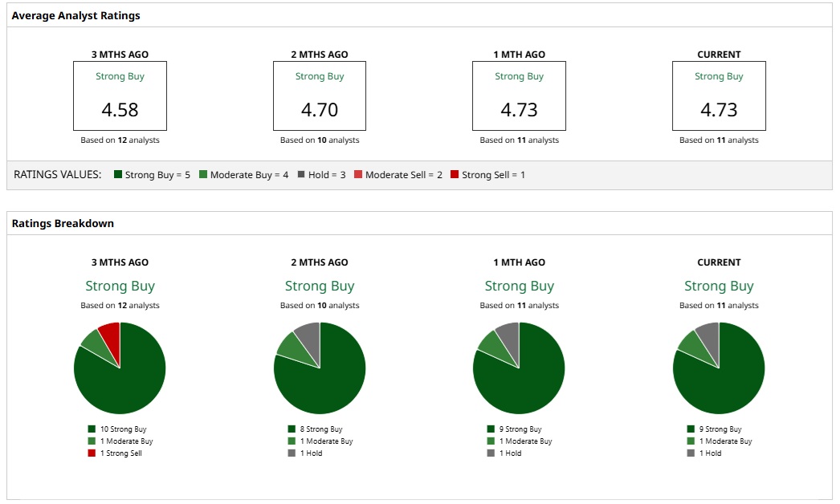
Task: Click the CURRENT ratings pie chart
Action: [x=719, y=368]
